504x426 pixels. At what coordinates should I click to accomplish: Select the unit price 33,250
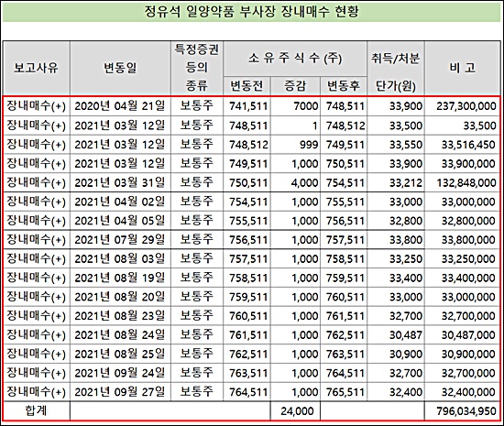(406, 258)
